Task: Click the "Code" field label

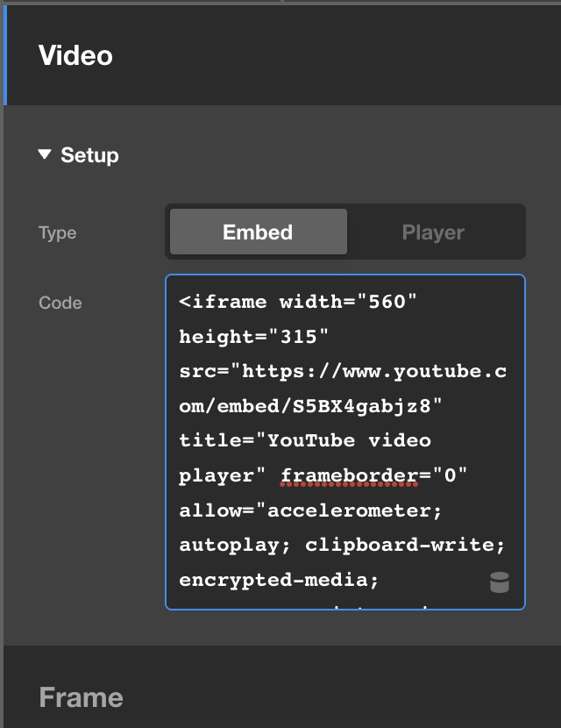Action: 60,303
